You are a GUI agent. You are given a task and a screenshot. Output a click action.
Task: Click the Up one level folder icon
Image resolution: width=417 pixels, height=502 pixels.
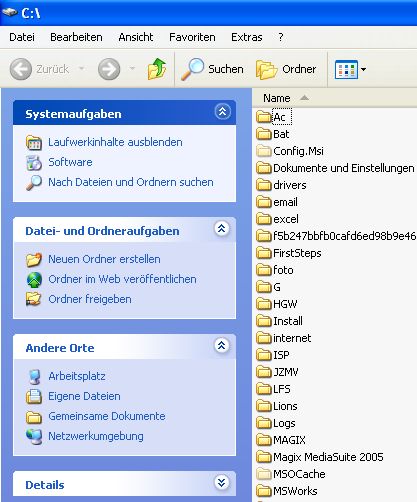[x=157, y=69]
